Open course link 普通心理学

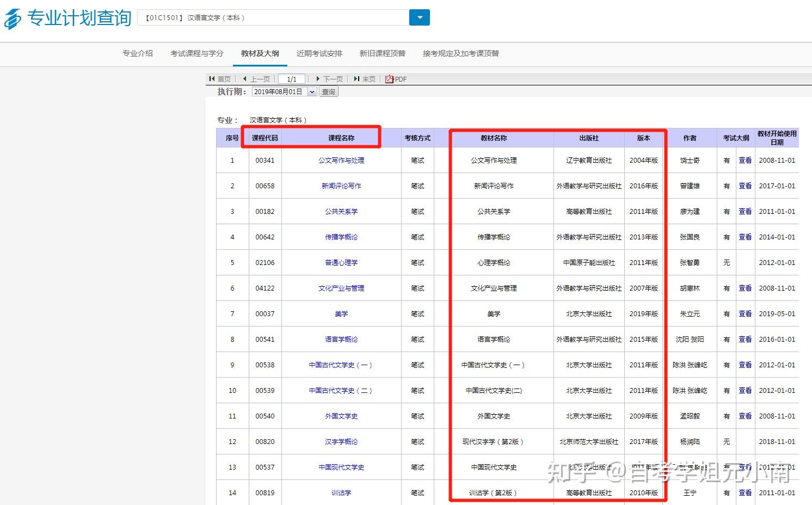click(341, 263)
